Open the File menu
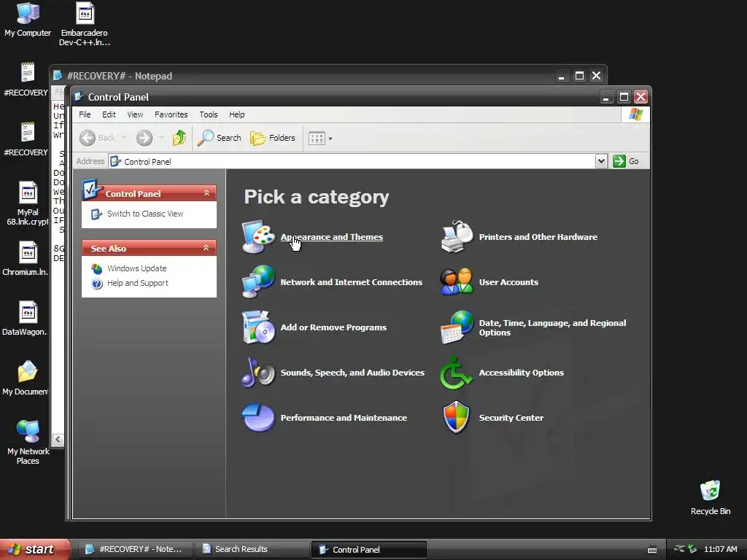This screenshot has width=747, height=560. (x=85, y=114)
